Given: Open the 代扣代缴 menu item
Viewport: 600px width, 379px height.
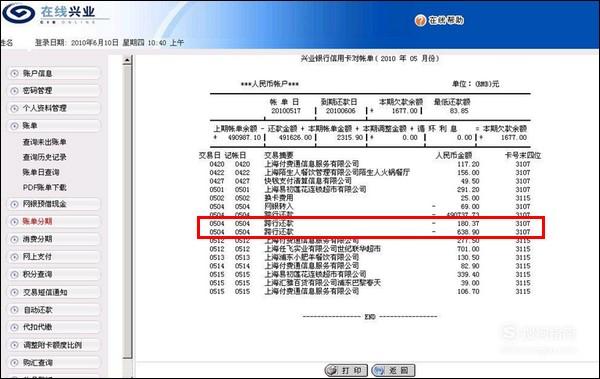Looking at the screenshot, I should 54,327.
